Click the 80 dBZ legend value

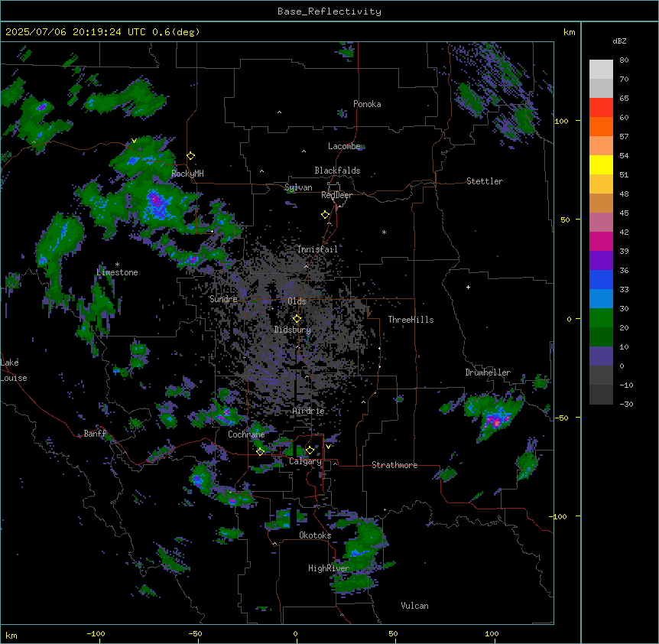pos(624,60)
